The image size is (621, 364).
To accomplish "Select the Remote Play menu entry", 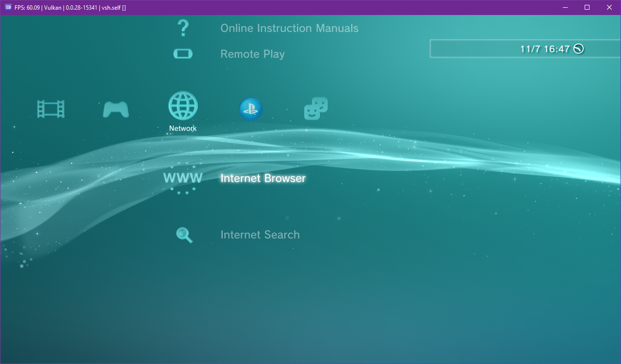I will point(252,54).
